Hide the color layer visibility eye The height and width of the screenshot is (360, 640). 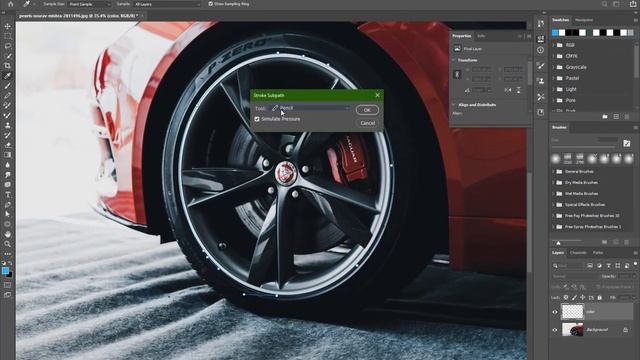point(555,312)
